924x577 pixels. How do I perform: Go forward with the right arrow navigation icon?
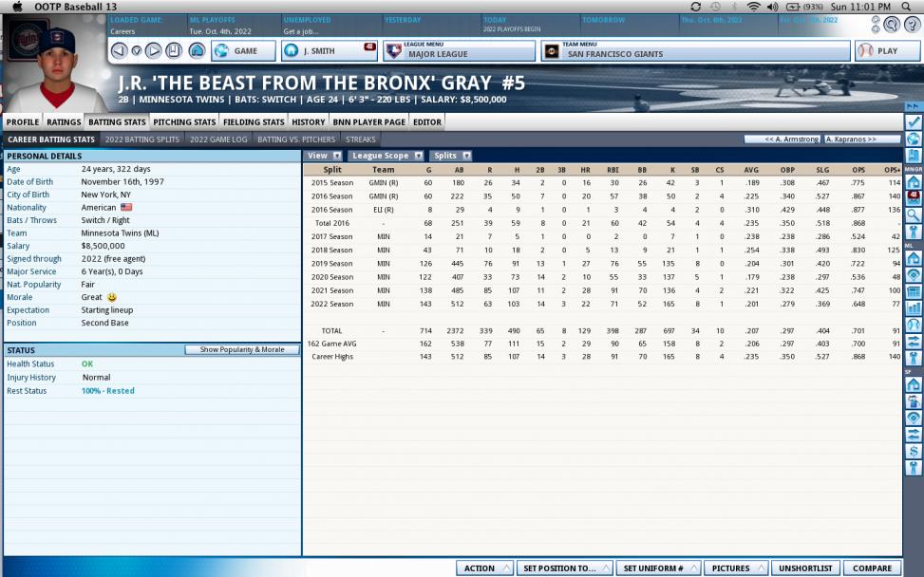click(153, 50)
